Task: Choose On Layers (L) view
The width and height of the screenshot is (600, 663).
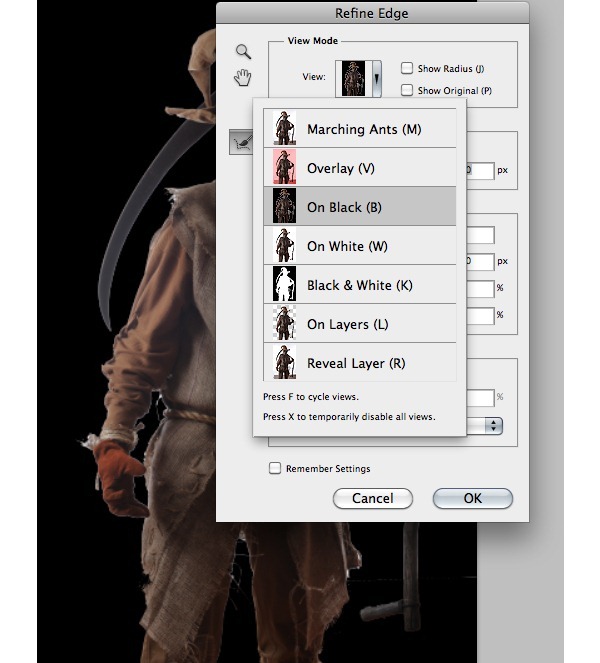Action: click(x=360, y=323)
